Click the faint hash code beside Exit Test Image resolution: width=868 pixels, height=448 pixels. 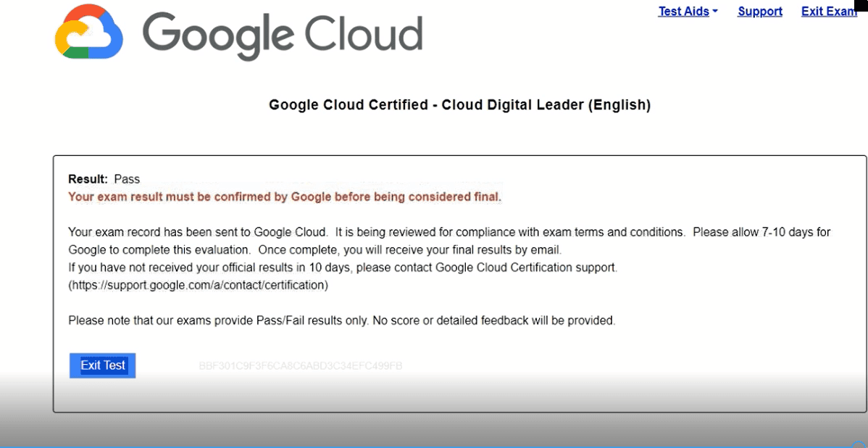click(300, 366)
